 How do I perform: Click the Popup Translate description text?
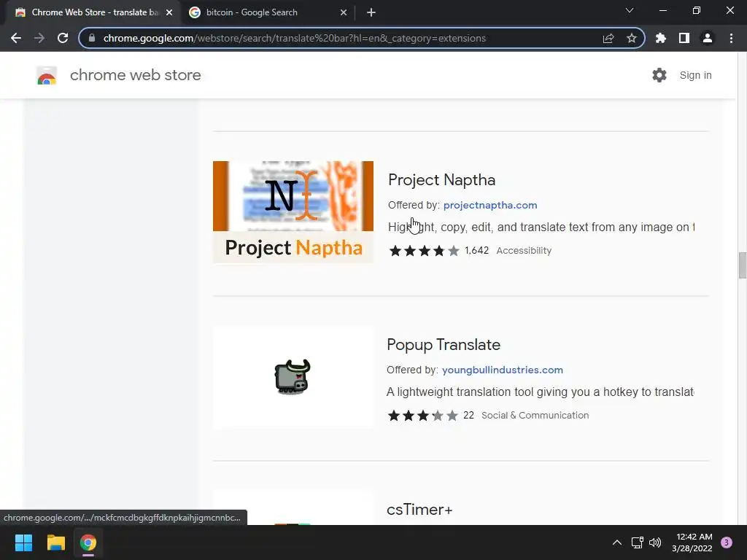point(541,392)
